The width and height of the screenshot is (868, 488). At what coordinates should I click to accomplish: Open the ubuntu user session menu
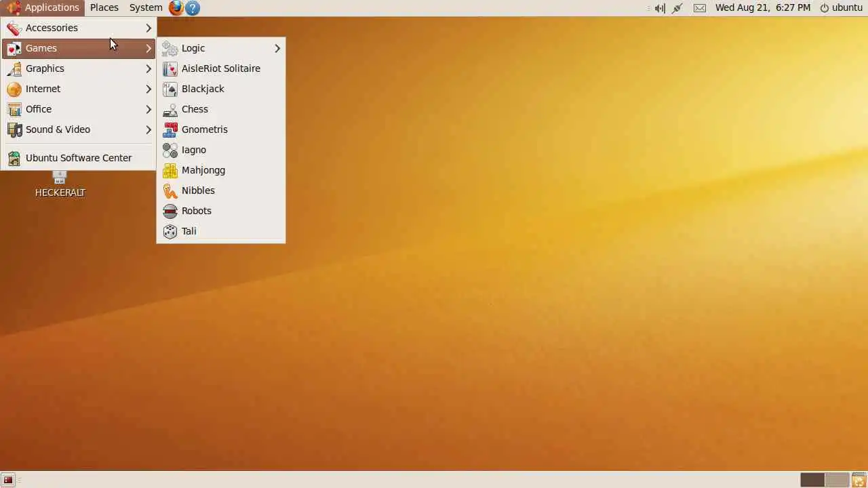tap(841, 7)
